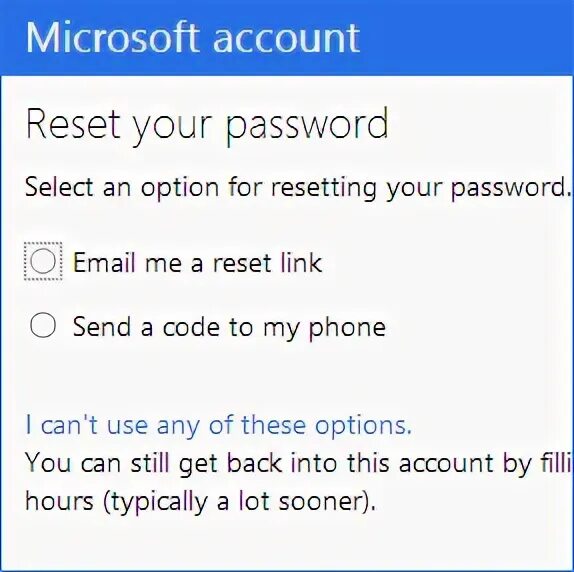The height and width of the screenshot is (572, 574).
Task: Choose the "Send a code to my phone" radio button
Action: 43,325
